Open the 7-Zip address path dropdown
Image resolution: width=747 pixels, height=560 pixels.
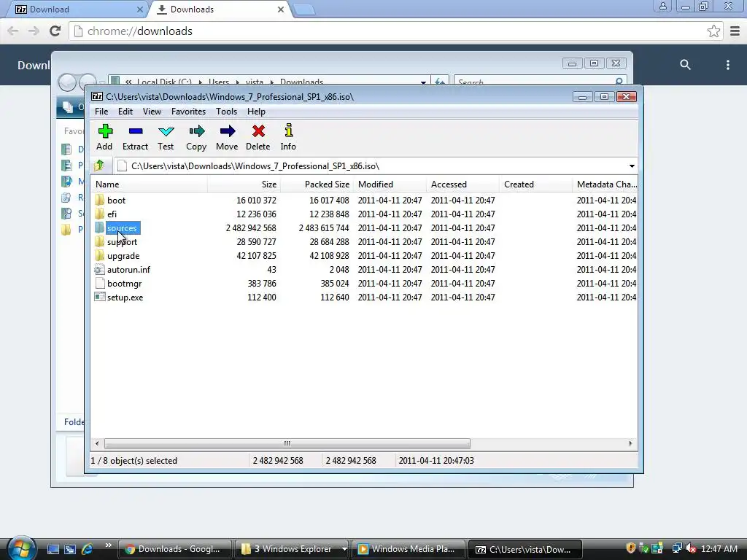632,166
